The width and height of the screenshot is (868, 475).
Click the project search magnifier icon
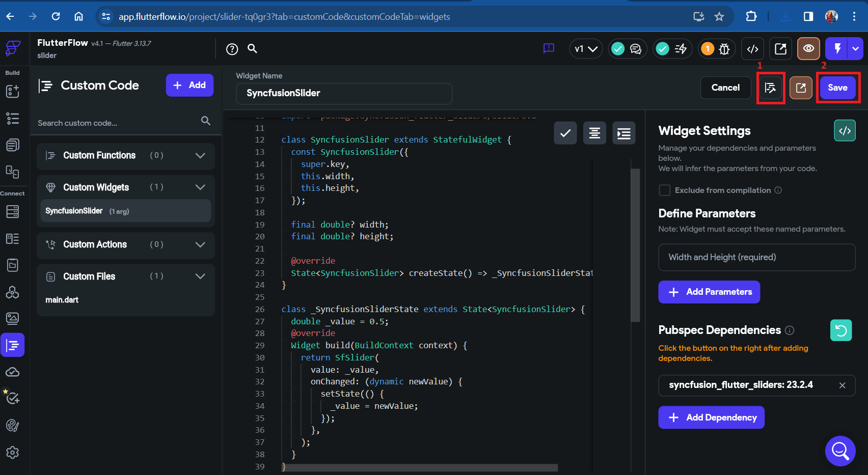click(x=252, y=48)
